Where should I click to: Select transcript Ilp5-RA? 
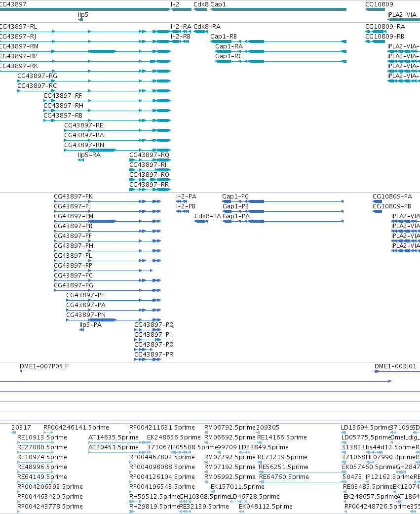(80, 160)
